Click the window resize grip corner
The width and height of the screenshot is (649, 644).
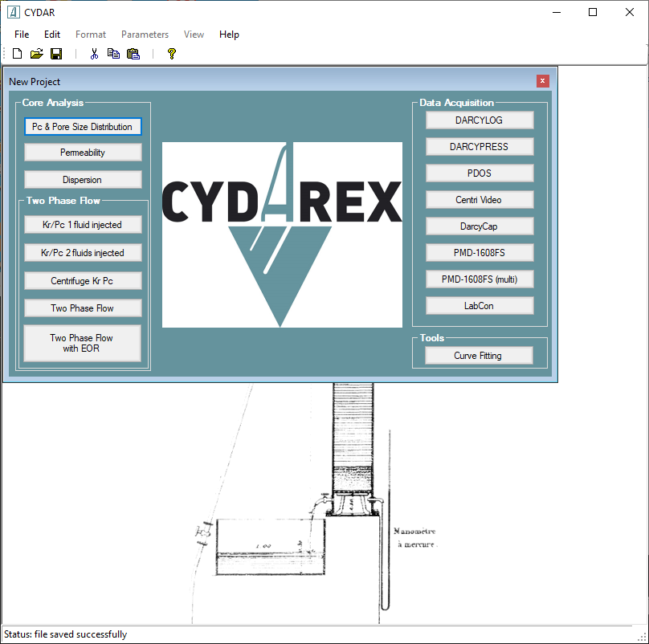pos(643,638)
